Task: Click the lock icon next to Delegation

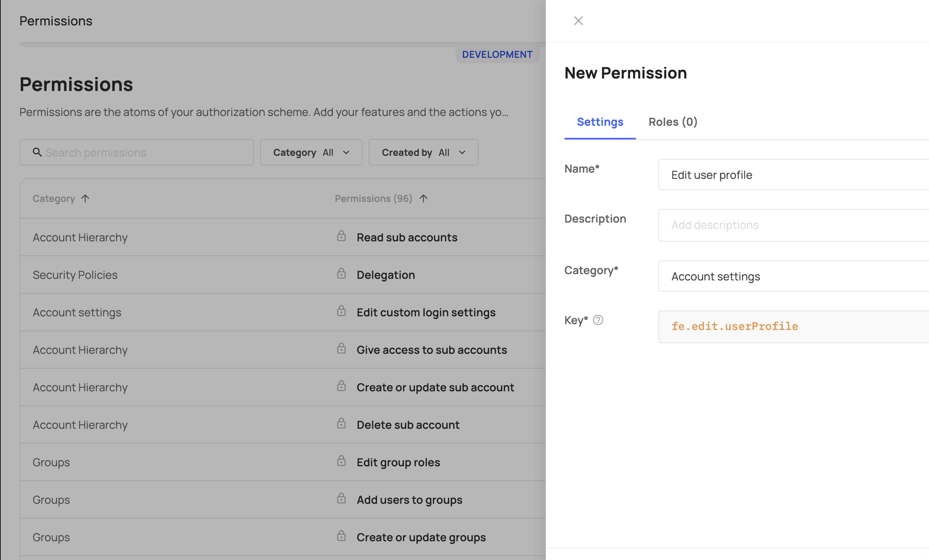Action: point(341,274)
